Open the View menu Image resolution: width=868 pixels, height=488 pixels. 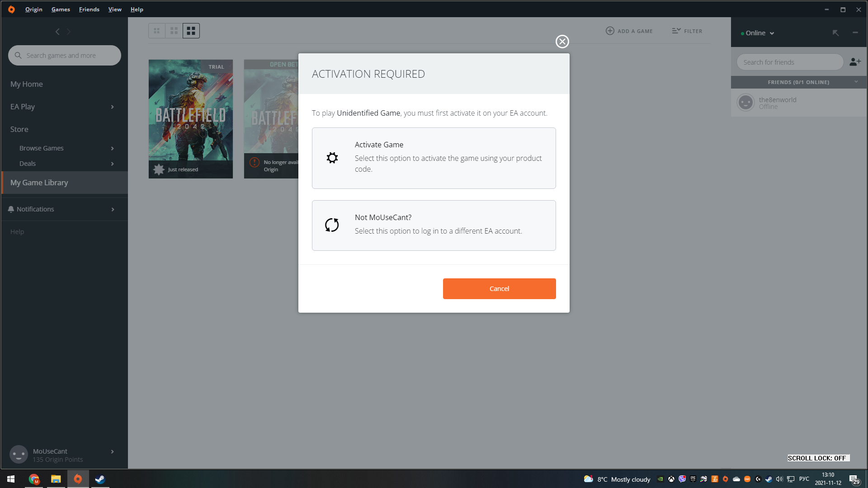point(115,9)
